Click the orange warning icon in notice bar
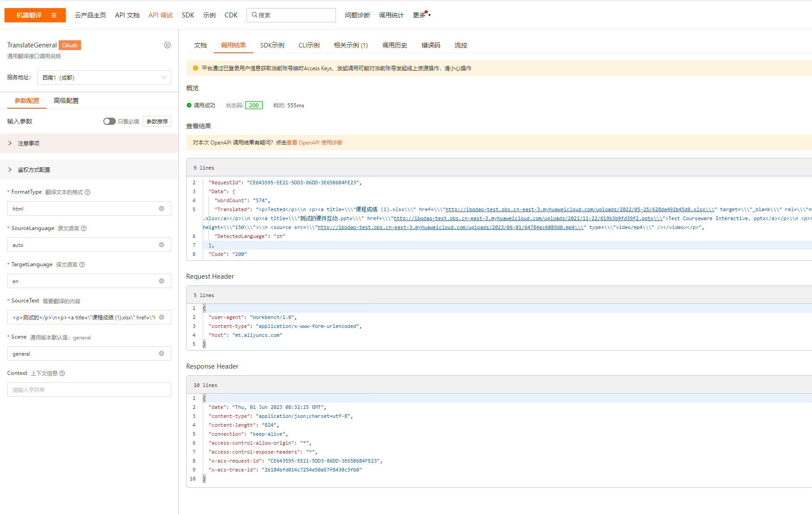Screen dimensions: 812x514 tap(196, 68)
